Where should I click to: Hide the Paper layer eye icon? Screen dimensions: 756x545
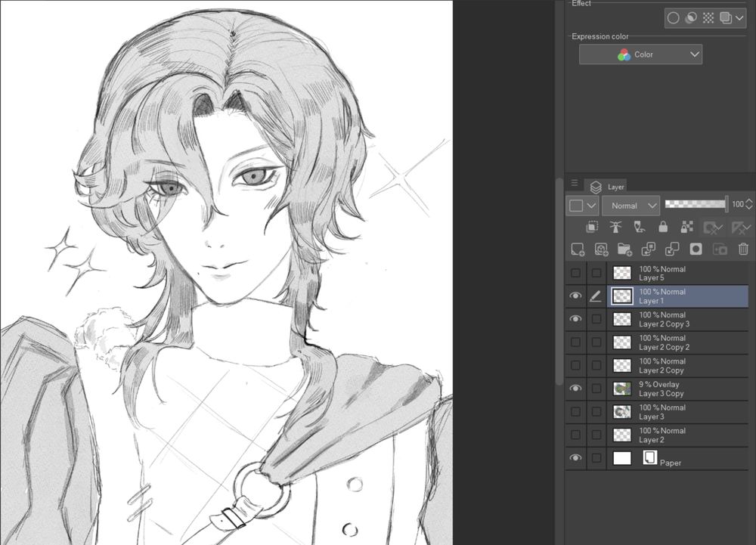tap(575, 458)
